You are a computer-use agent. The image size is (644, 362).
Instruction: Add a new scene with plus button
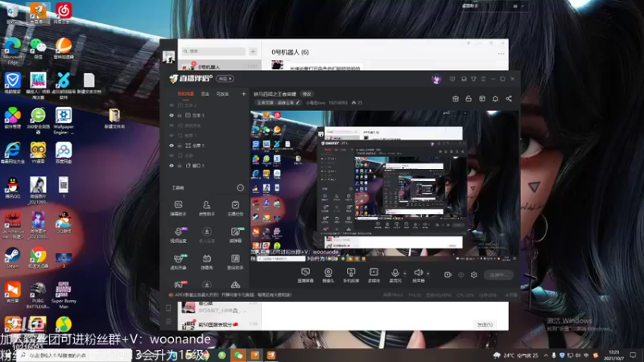(244, 94)
